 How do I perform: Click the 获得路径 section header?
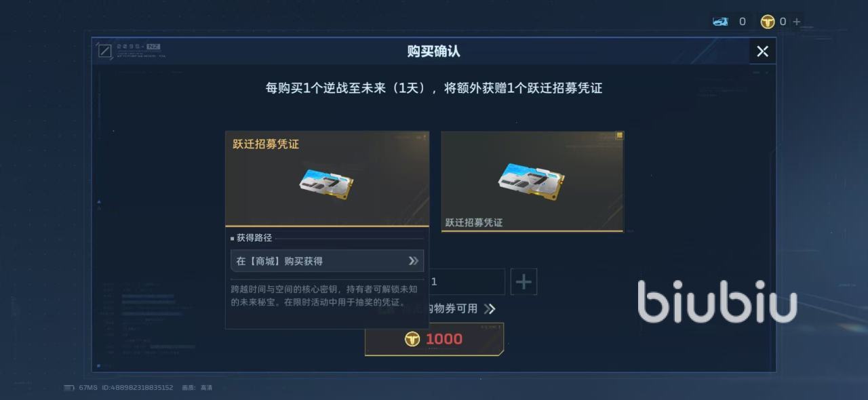click(254, 238)
